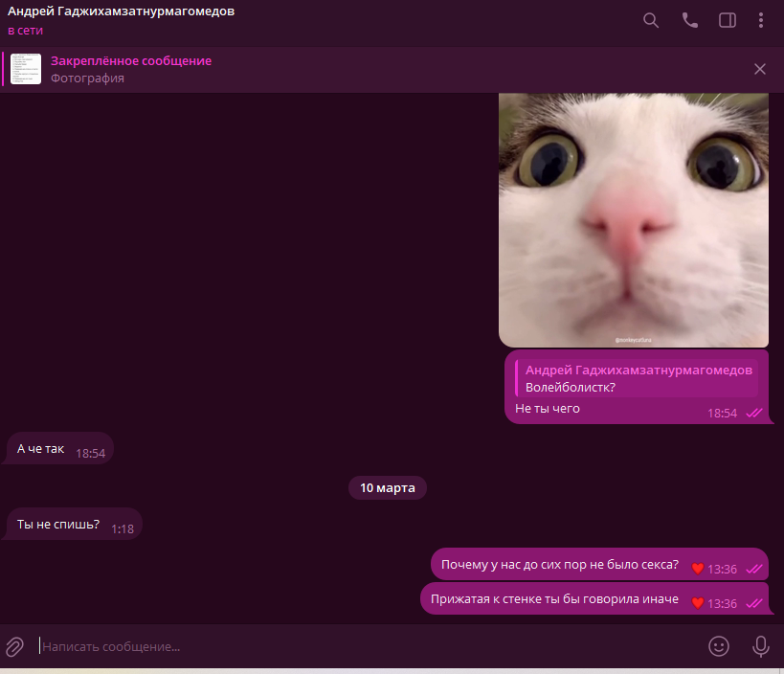The height and width of the screenshot is (674, 784).
Task: Open the three-dot more options menu
Action: pyautogui.click(x=760, y=20)
